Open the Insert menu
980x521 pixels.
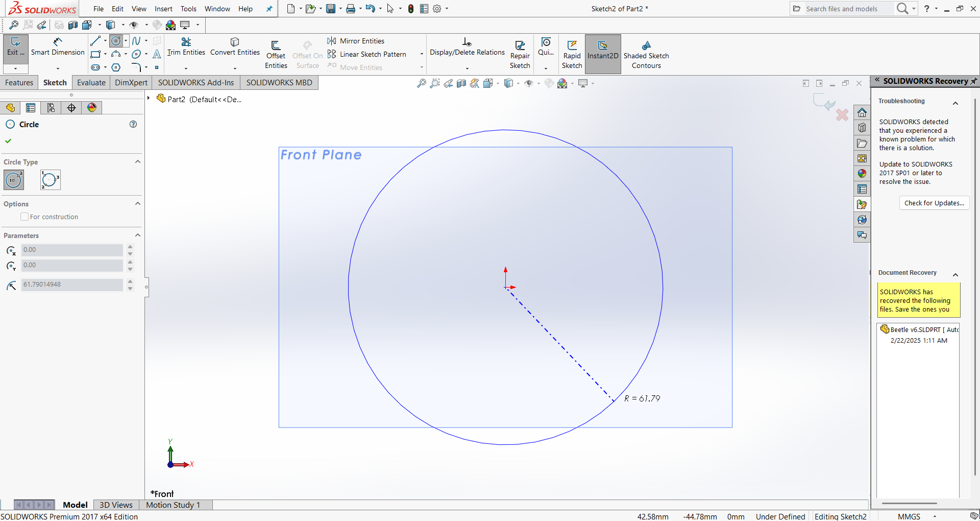tap(163, 9)
